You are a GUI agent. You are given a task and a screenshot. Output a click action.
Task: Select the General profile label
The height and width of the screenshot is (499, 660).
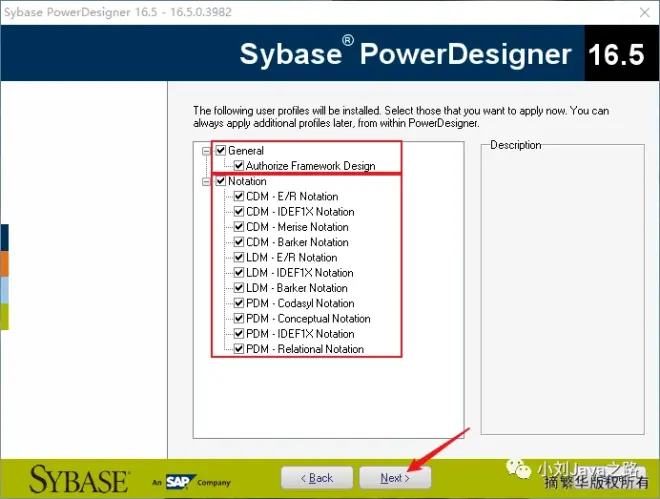pos(246,151)
